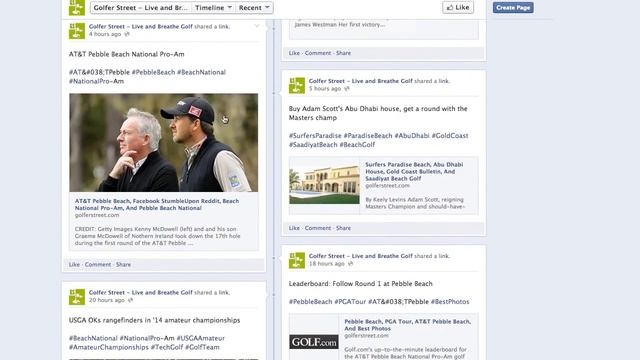This screenshot has height=360, width=640.
Task: Open the 18 hours ago timestamp link
Action: [x=327, y=264]
